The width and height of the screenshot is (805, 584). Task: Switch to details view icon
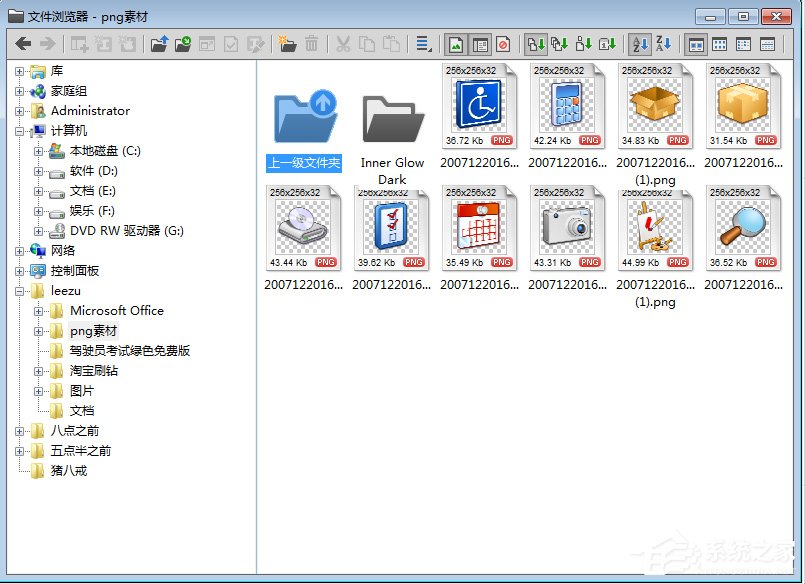click(769, 43)
